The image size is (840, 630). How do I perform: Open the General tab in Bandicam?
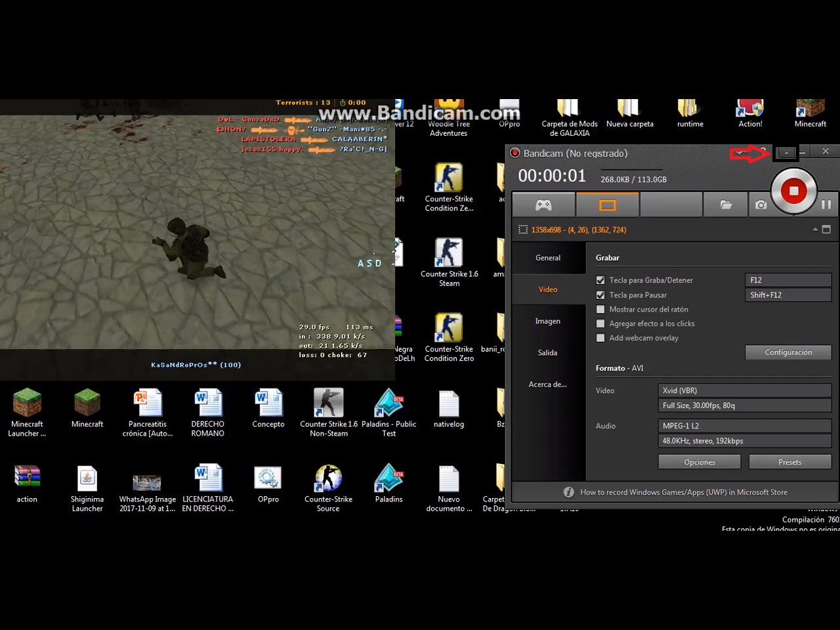(x=548, y=258)
